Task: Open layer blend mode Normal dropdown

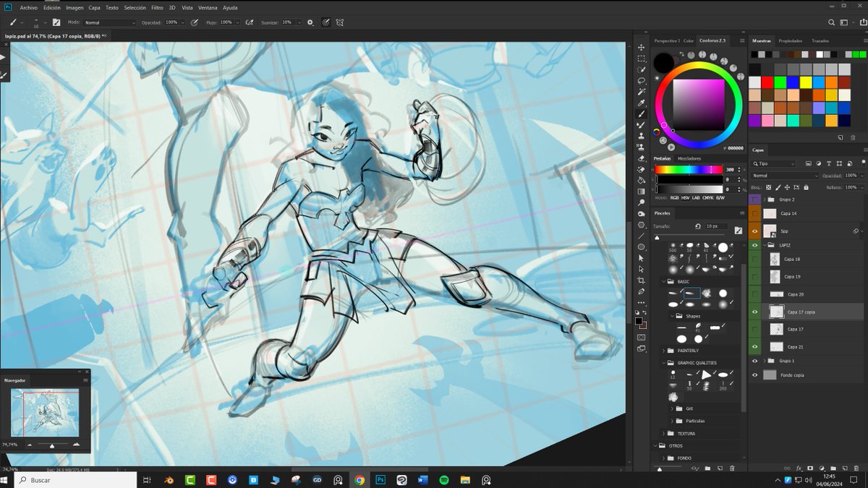Action: click(785, 176)
